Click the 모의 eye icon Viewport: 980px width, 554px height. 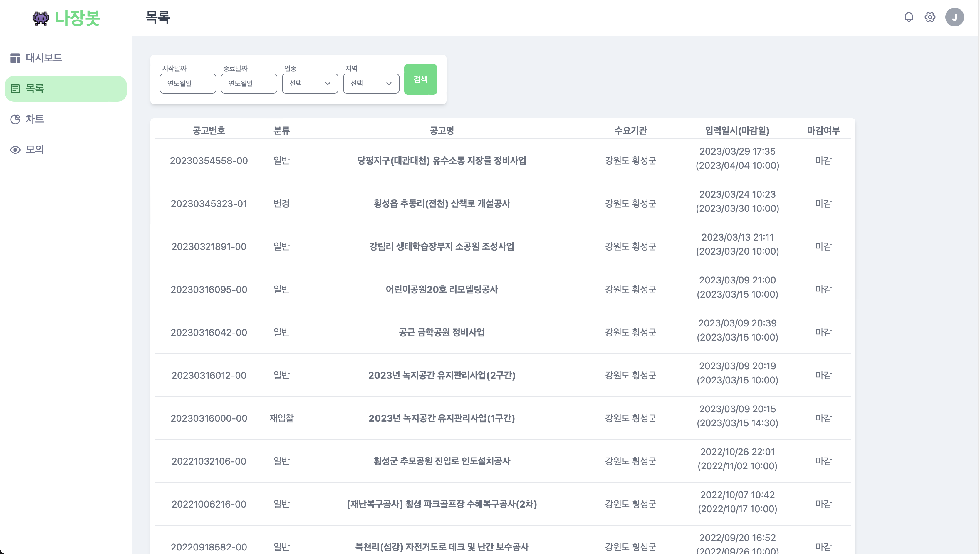click(x=15, y=150)
